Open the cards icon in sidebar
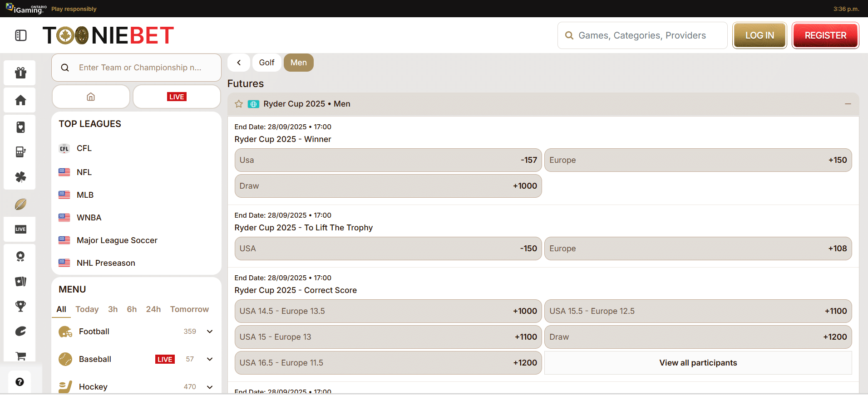 20,282
